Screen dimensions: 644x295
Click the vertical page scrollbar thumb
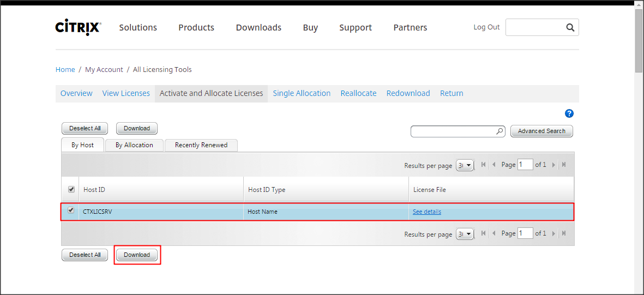[x=639, y=41]
